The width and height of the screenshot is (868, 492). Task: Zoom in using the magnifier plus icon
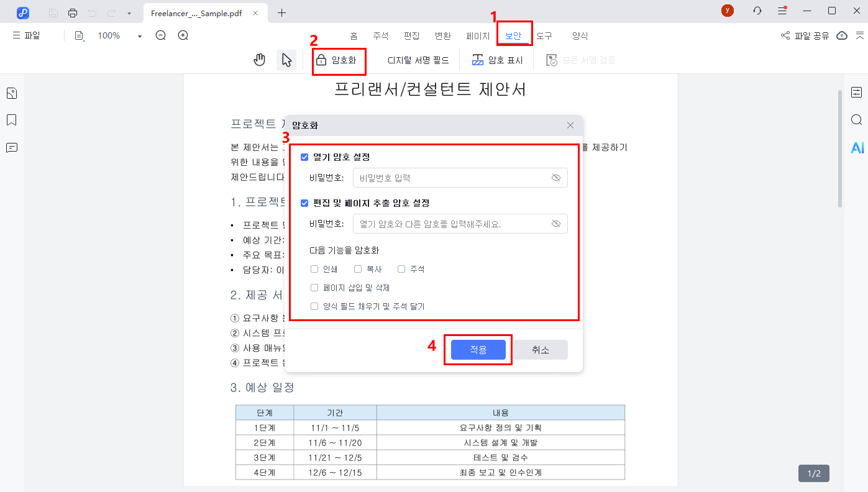click(182, 35)
